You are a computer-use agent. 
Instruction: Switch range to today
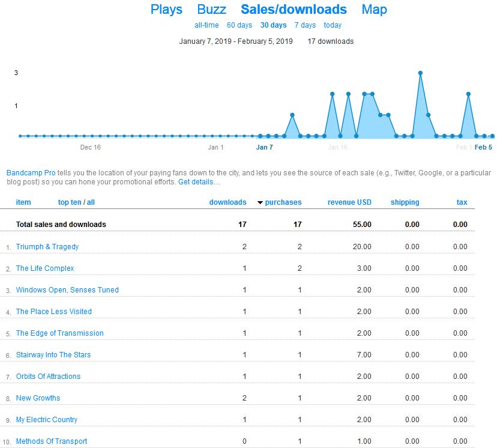click(333, 25)
